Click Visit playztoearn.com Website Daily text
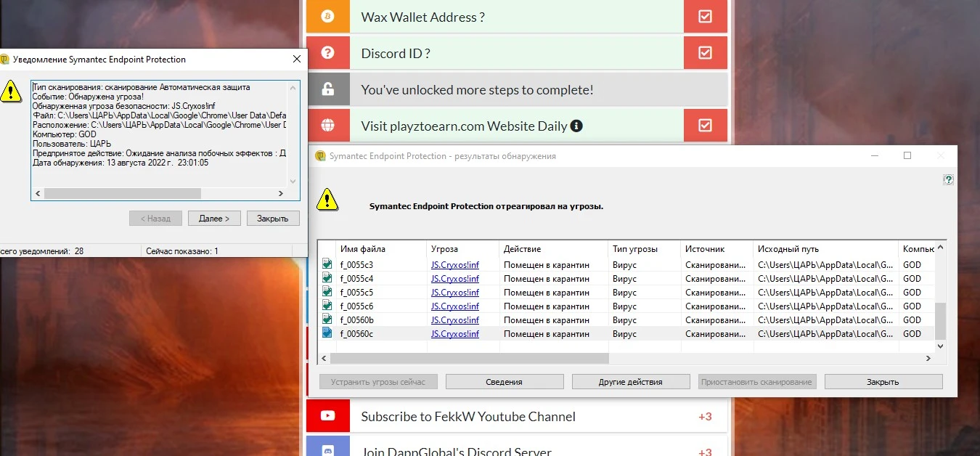The width and height of the screenshot is (980, 456). [x=464, y=126]
